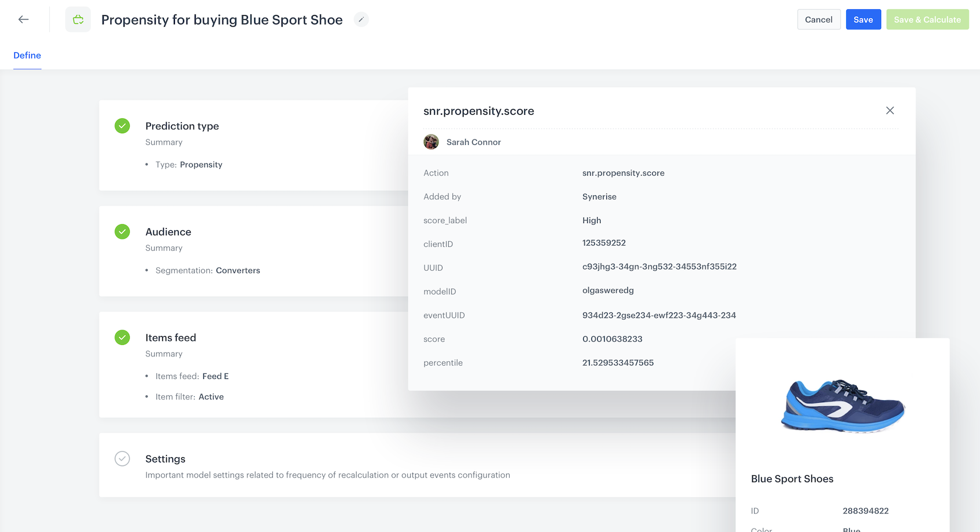980x532 pixels.
Task: Open Sarah Connor's name in the event header
Action: [473, 142]
